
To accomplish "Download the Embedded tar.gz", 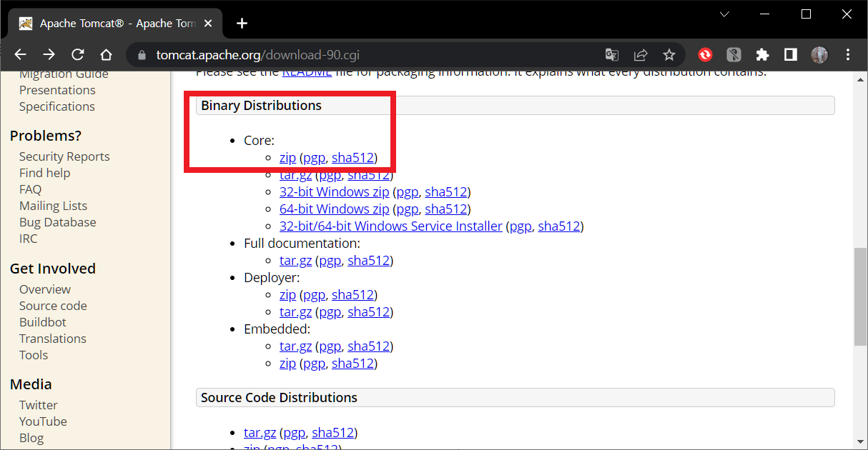I will coord(295,346).
